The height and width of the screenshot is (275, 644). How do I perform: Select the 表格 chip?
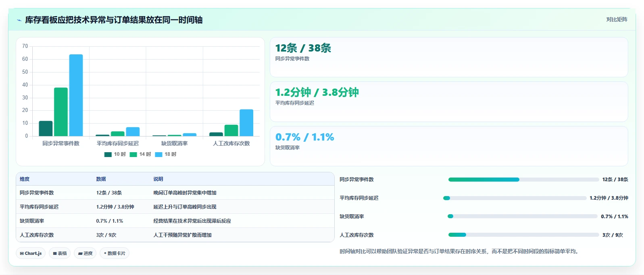(60, 253)
